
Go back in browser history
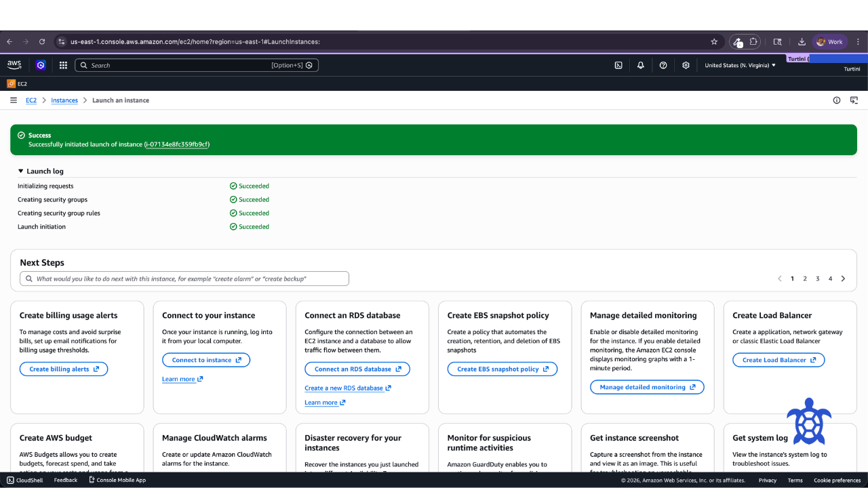[x=9, y=41]
